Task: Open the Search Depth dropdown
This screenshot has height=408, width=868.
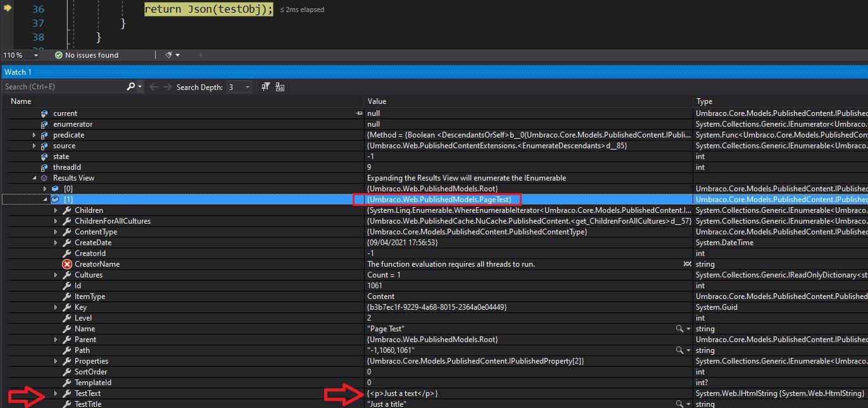Action: [x=248, y=87]
